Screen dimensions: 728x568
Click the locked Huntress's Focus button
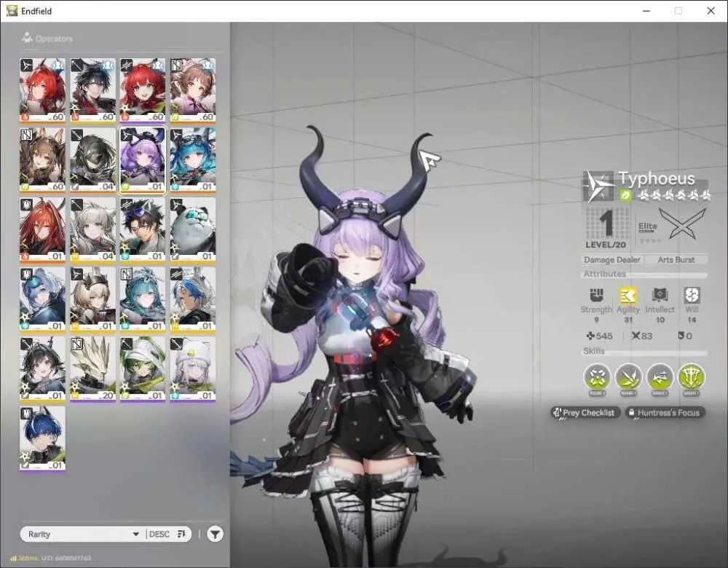click(665, 412)
